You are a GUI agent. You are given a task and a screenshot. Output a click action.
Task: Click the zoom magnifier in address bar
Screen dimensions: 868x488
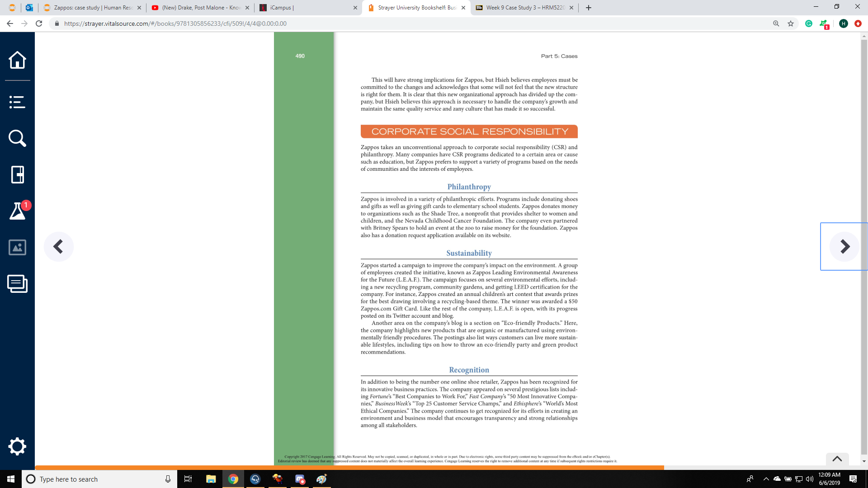[x=776, y=23]
